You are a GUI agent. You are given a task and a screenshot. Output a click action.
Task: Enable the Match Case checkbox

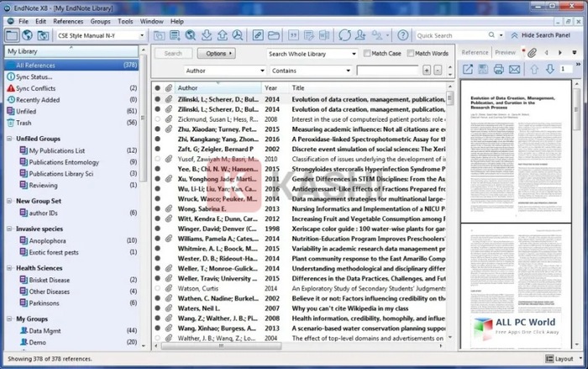[367, 53]
